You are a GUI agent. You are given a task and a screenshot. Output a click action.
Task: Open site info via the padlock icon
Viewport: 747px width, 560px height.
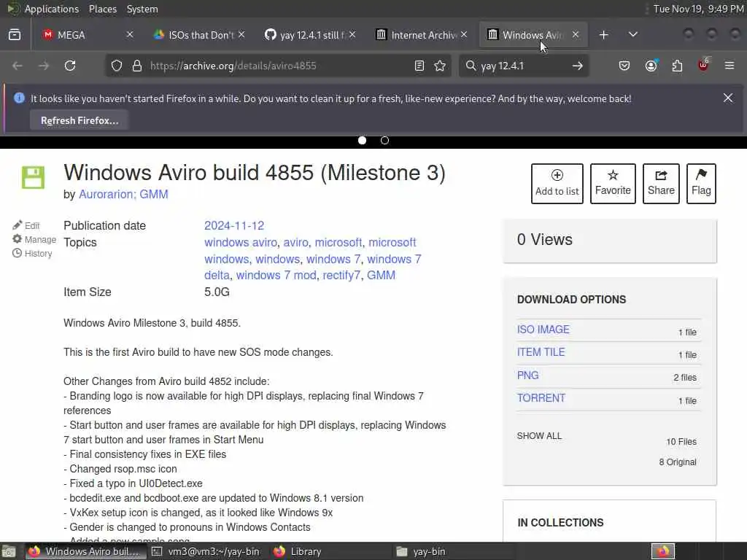[x=137, y=66]
